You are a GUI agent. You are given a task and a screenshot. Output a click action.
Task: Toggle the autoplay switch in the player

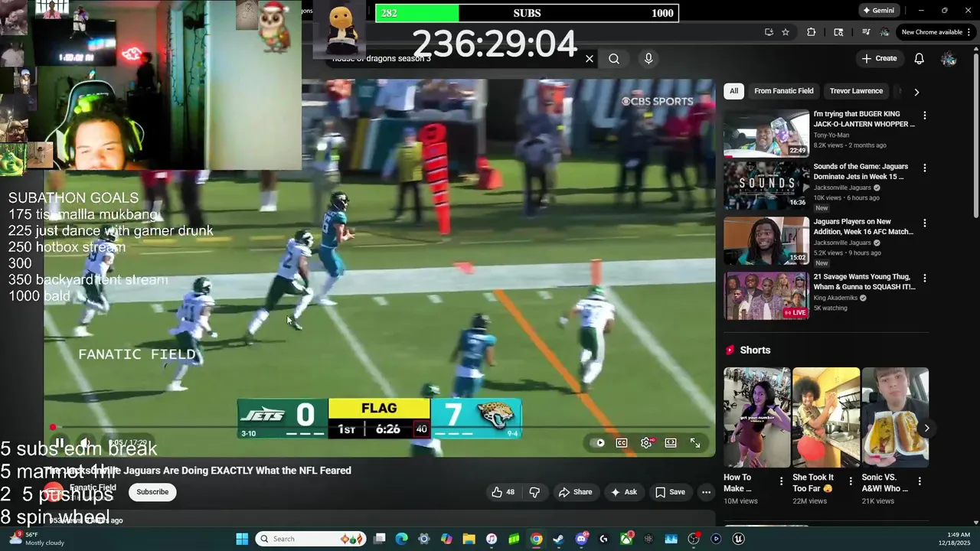tap(597, 442)
